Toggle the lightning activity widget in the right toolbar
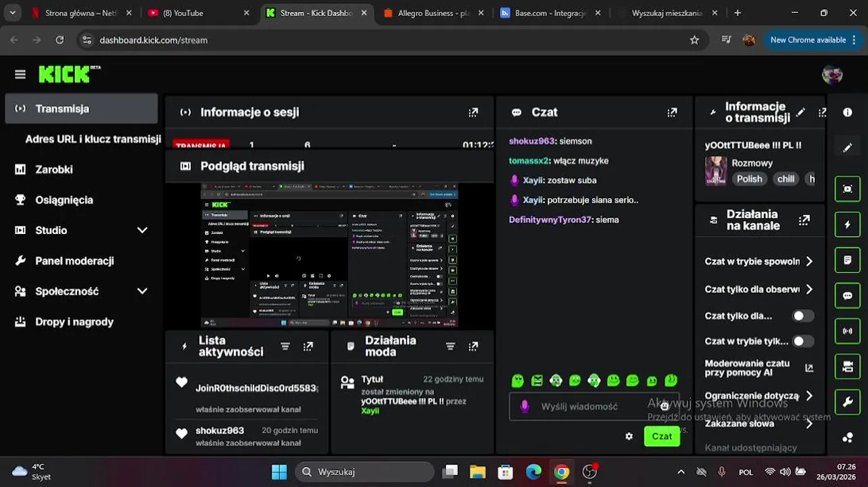The width and height of the screenshot is (868, 487). [x=848, y=225]
